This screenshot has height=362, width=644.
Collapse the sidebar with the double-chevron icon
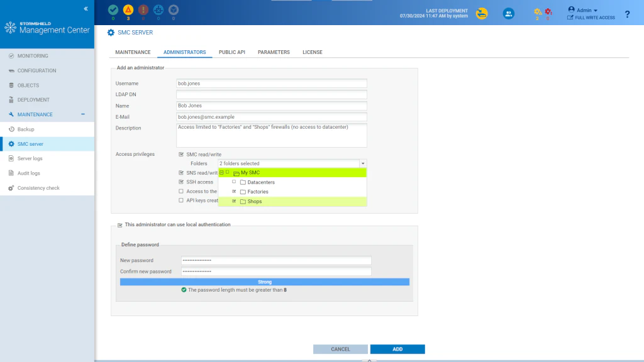pos(86,9)
